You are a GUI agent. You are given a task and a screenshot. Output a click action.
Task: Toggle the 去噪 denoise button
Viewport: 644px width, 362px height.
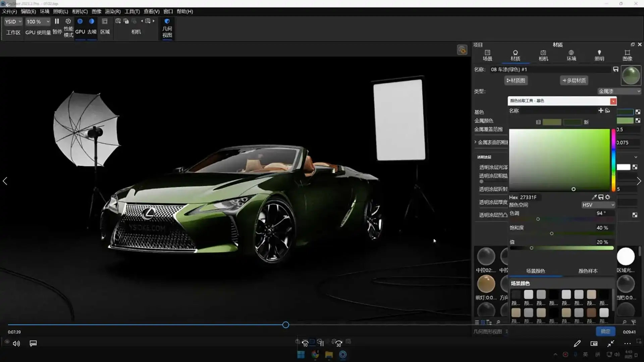coord(92,21)
